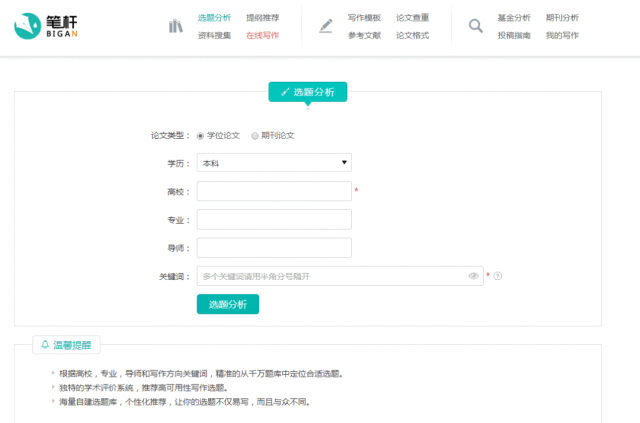Open the 学历 dropdown showing 本科
Image resolution: width=640 pixels, height=423 pixels.
pos(274,163)
